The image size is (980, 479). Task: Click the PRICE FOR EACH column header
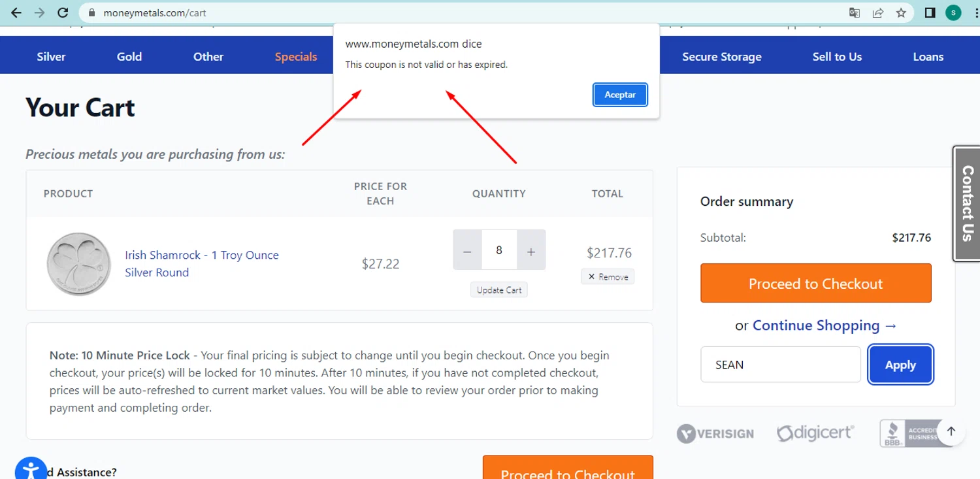(380, 193)
